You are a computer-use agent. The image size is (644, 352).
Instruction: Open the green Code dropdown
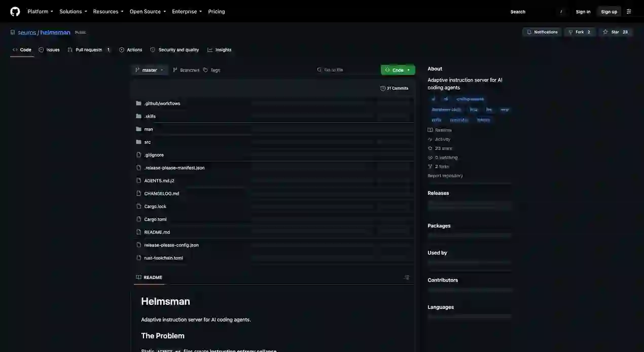pos(398,70)
